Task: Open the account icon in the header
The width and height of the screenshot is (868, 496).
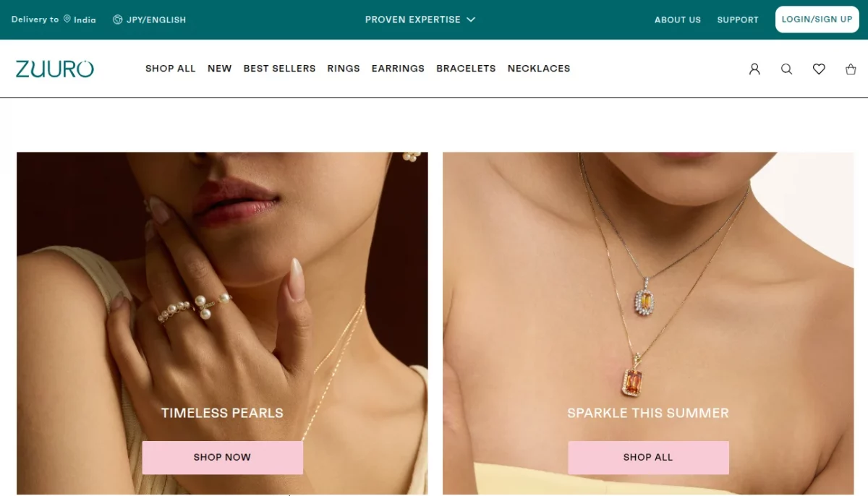Action: coord(754,69)
